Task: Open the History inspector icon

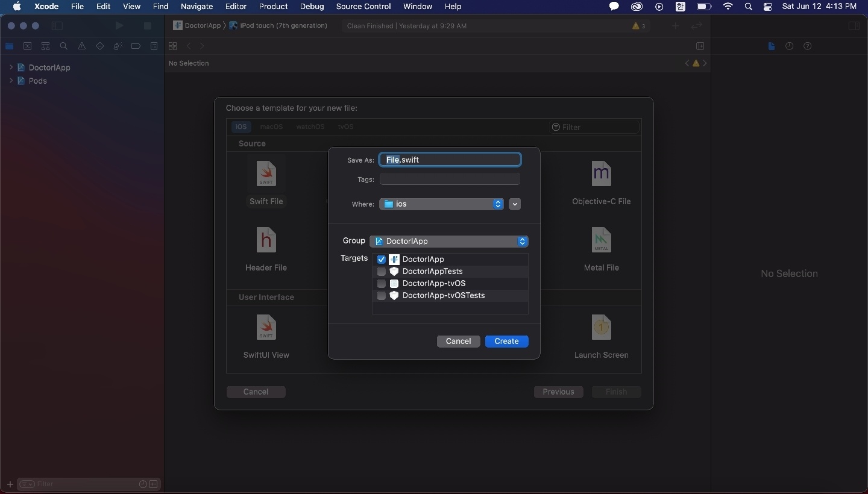Action: point(789,46)
